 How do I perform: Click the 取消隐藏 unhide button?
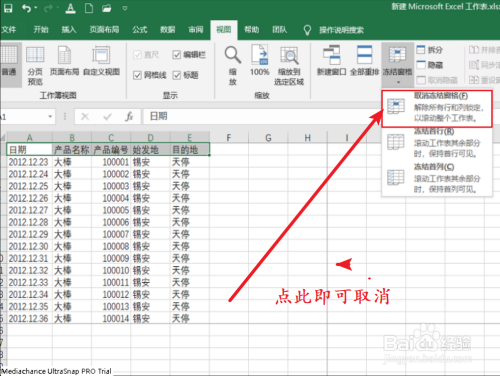point(437,80)
